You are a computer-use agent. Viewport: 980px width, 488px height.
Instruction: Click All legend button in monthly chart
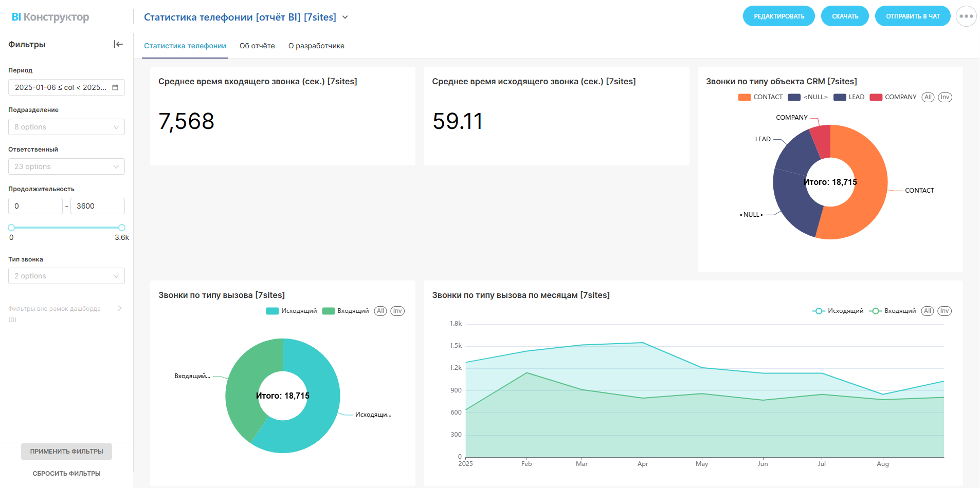point(927,311)
